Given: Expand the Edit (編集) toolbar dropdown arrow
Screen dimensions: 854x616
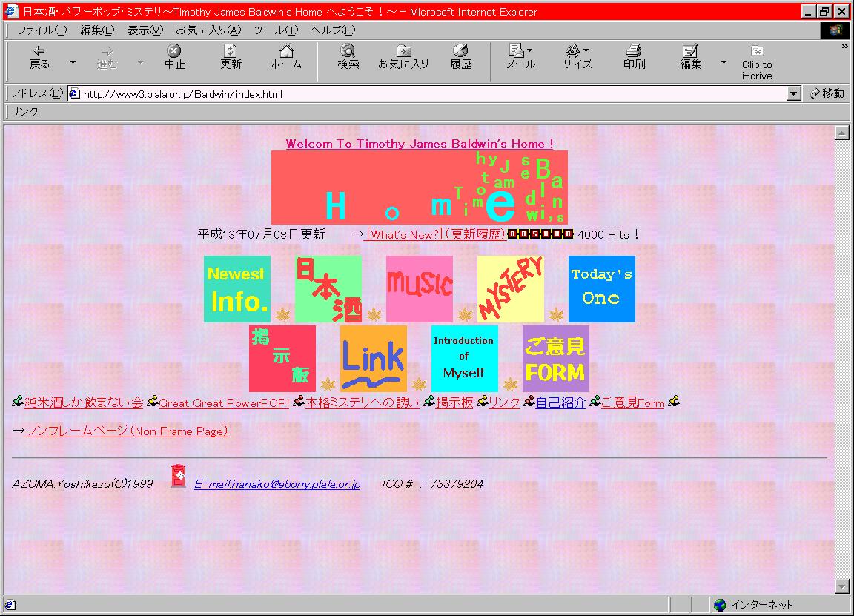Looking at the screenshot, I should click(x=724, y=62).
